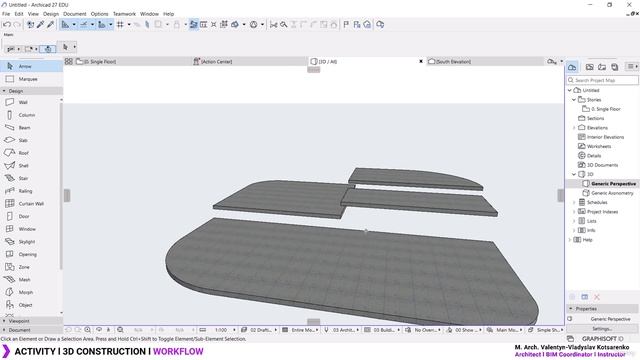
Task: Toggle the snap guides ruler icon
Action: (x=65, y=24)
